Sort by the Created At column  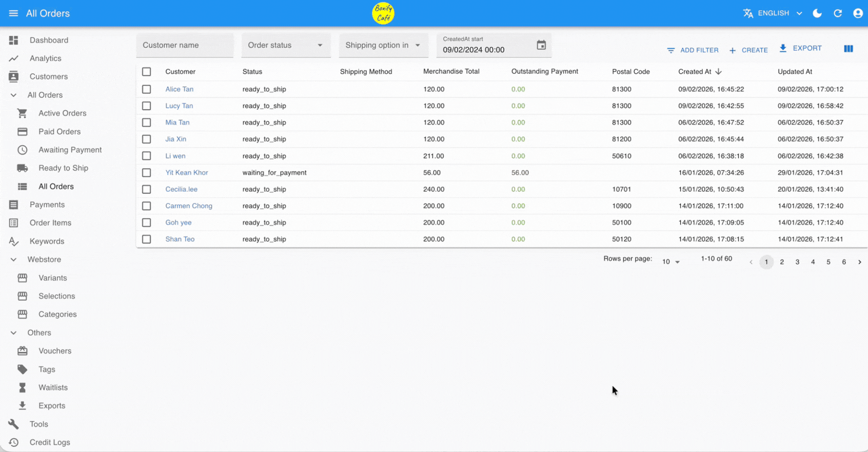click(695, 72)
